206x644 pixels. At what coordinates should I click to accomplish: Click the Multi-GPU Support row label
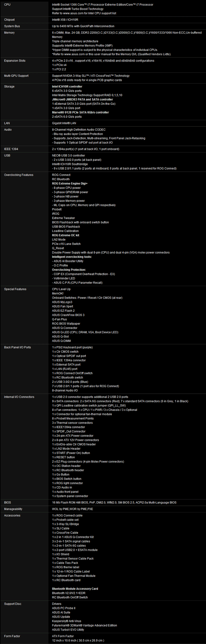pos(16,76)
